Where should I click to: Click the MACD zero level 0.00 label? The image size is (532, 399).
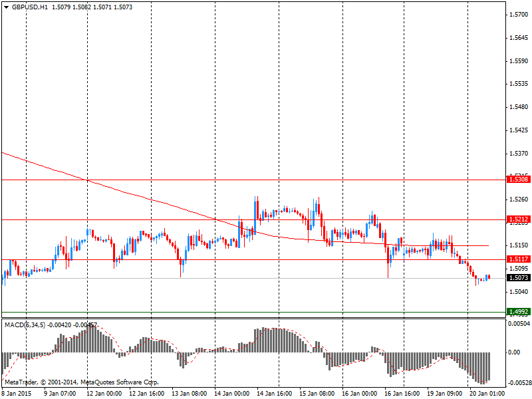[514, 352]
